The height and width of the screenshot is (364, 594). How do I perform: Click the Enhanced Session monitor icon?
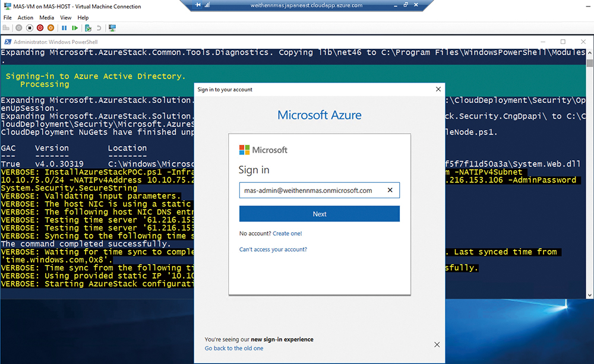point(112,28)
